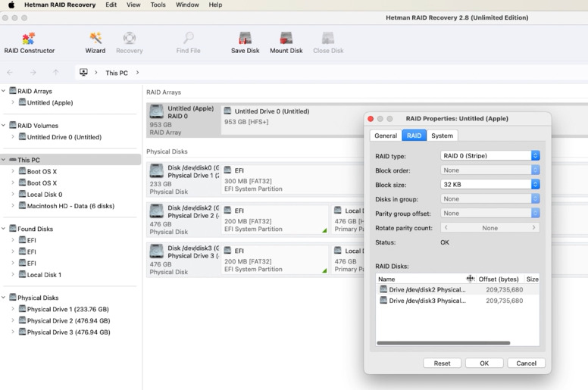Select Physical Drive 3 (476.94 GB) in the sidebar
This screenshot has width=588, height=390.
click(x=69, y=332)
